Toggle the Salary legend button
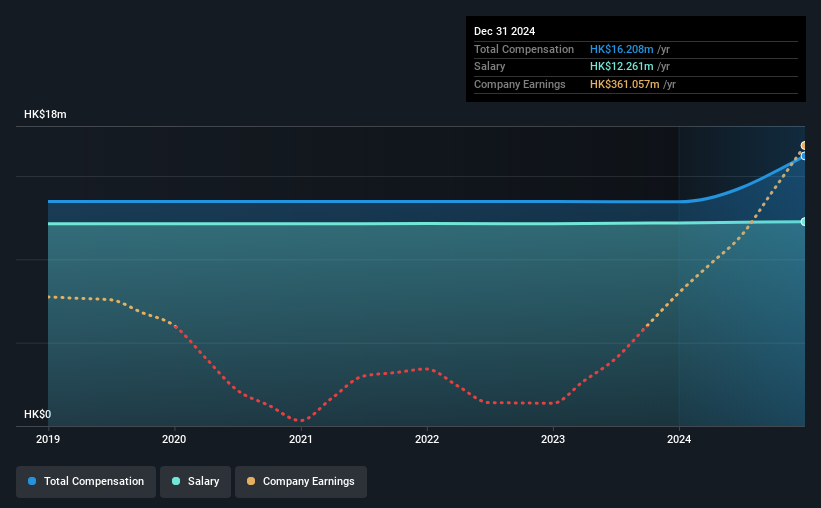This screenshot has height=508, width=821. [x=195, y=481]
